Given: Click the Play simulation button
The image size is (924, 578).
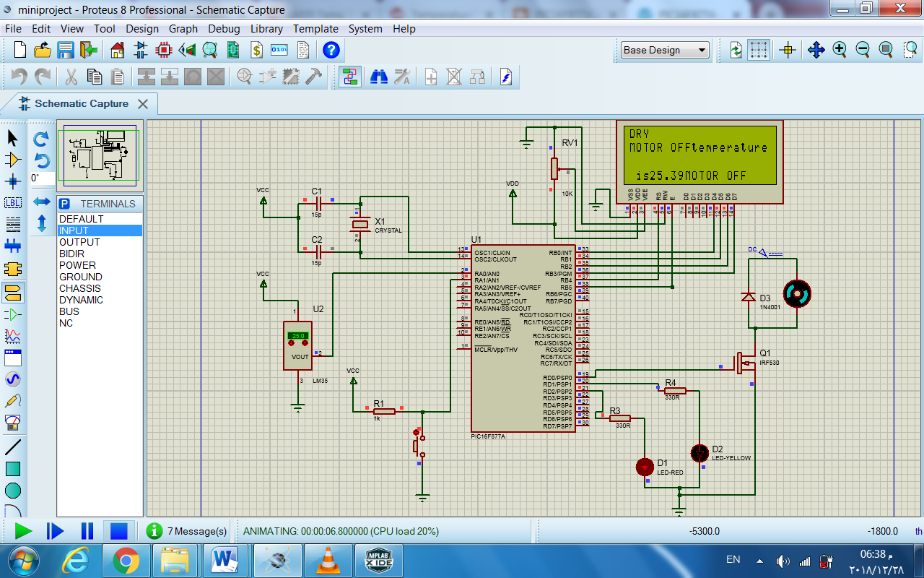Looking at the screenshot, I should (23, 531).
